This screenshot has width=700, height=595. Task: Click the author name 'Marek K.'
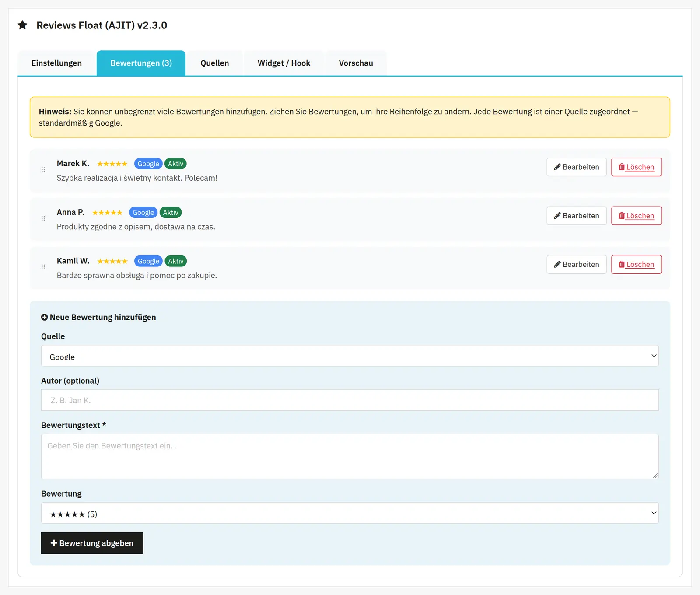point(73,163)
